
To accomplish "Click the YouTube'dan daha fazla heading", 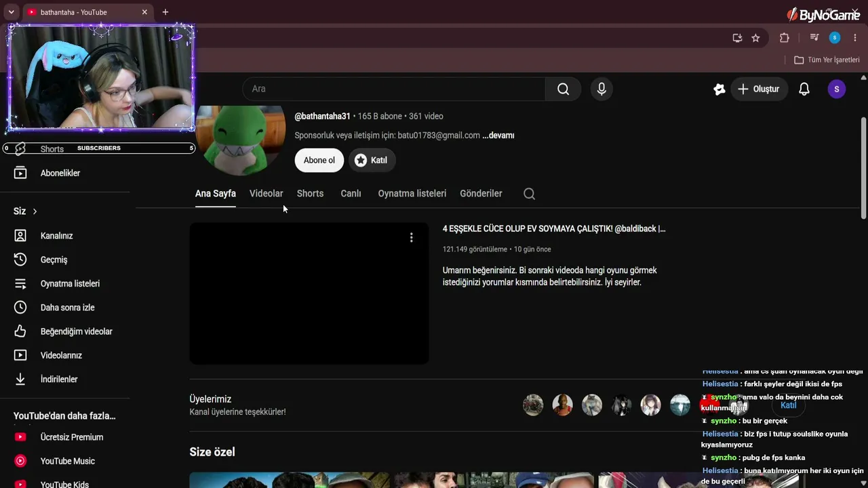I will click(64, 416).
